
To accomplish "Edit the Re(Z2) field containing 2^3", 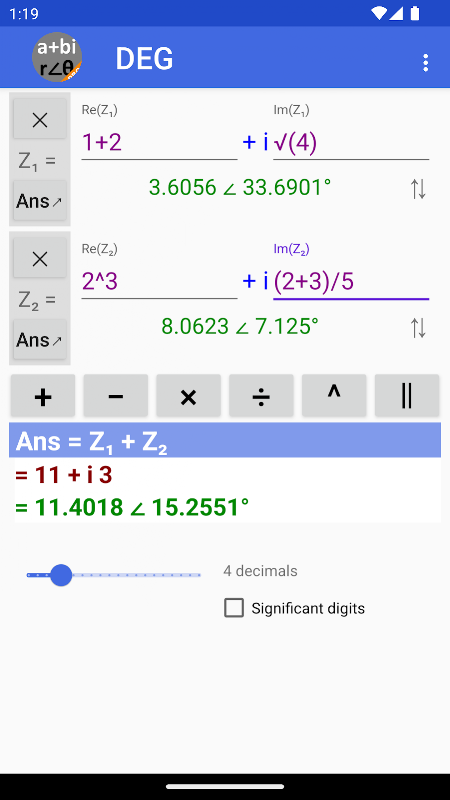I will tap(159, 282).
